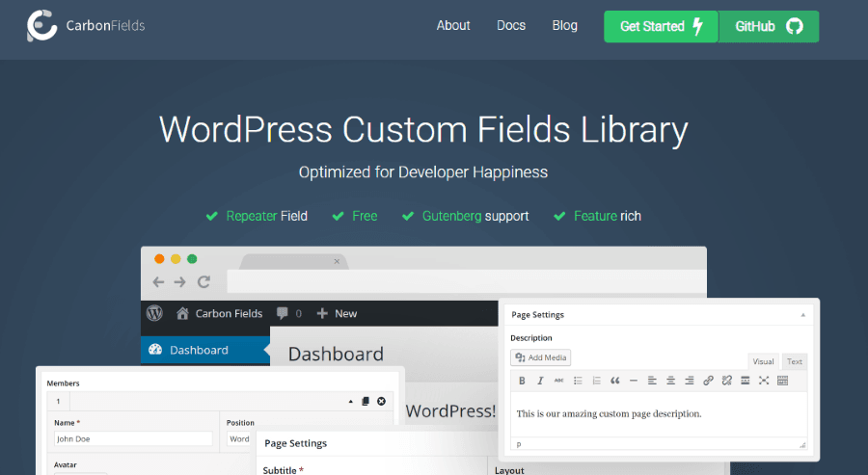868x475 pixels.
Task: Click the 'Members' field label
Action: click(63, 383)
